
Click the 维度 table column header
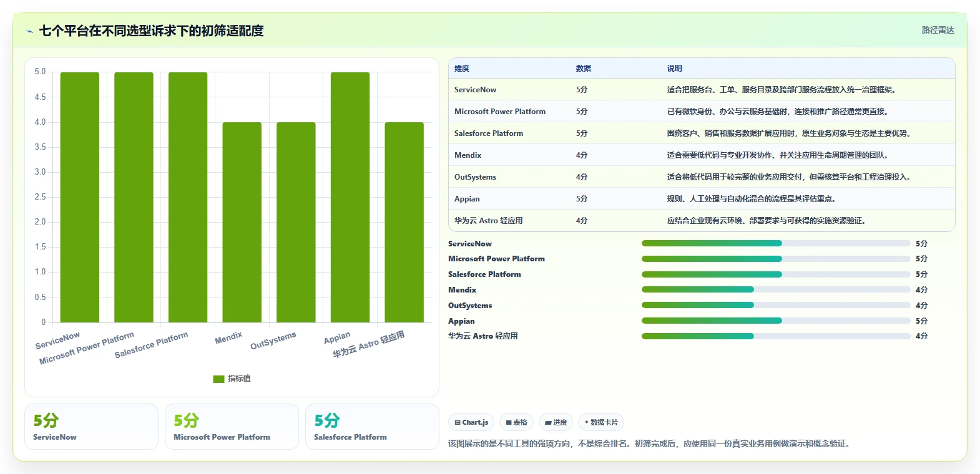pos(462,69)
